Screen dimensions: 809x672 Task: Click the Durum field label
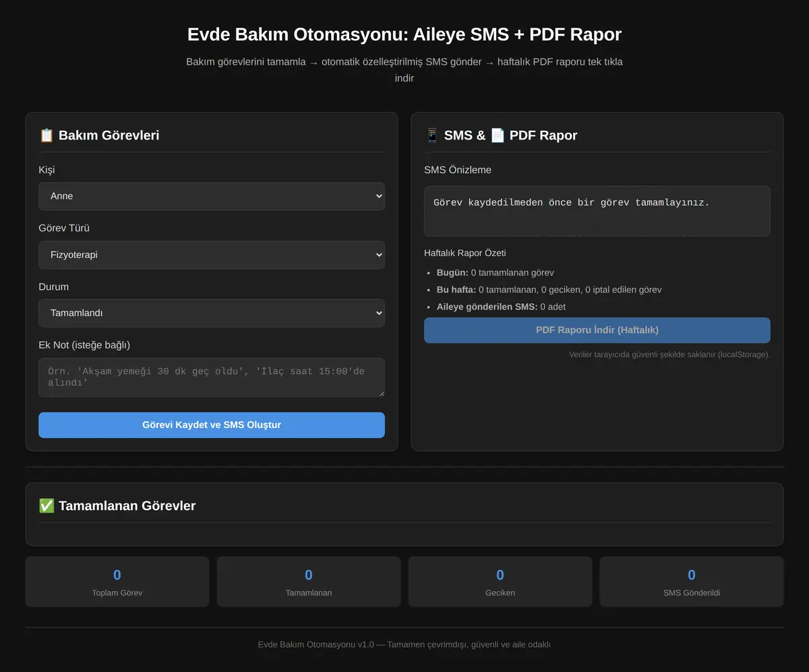click(53, 287)
